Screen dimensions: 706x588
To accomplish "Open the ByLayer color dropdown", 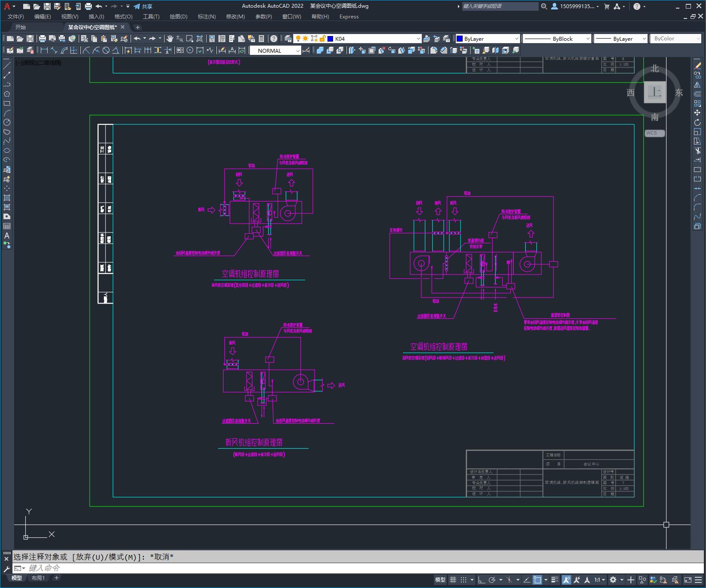I will 517,39.
